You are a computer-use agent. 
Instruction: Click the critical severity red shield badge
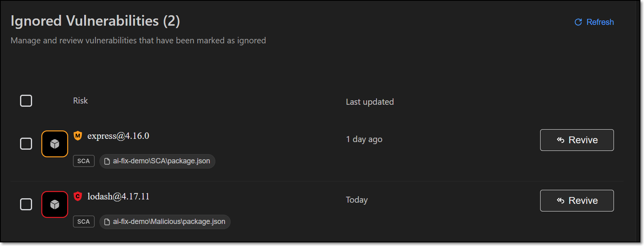pos(78,196)
